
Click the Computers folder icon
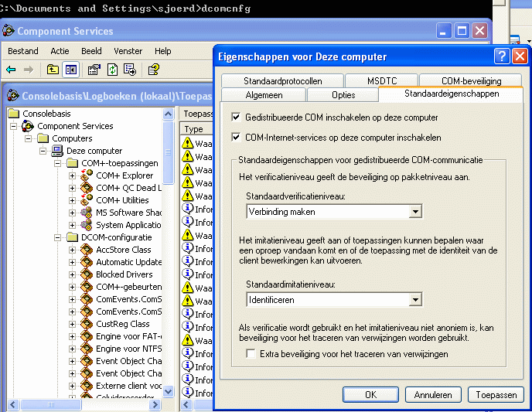click(x=43, y=138)
